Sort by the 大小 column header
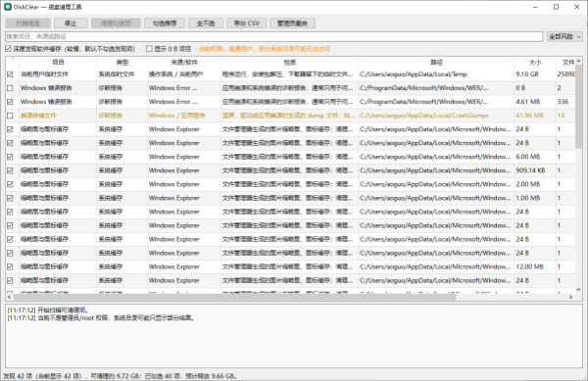 535,62
